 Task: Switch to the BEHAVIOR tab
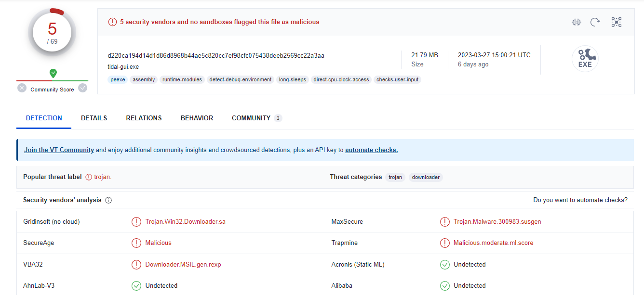pyautogui.click(x=197, y=118)
